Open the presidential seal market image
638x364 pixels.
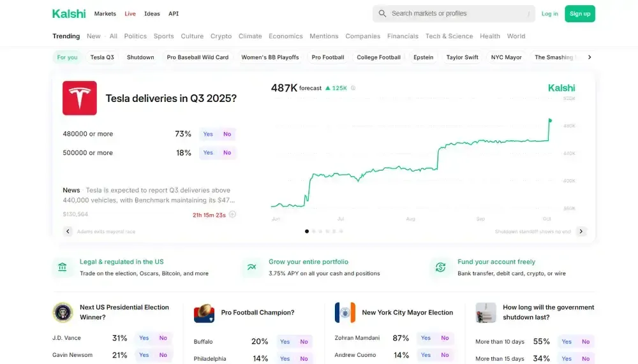click(63, 312)
